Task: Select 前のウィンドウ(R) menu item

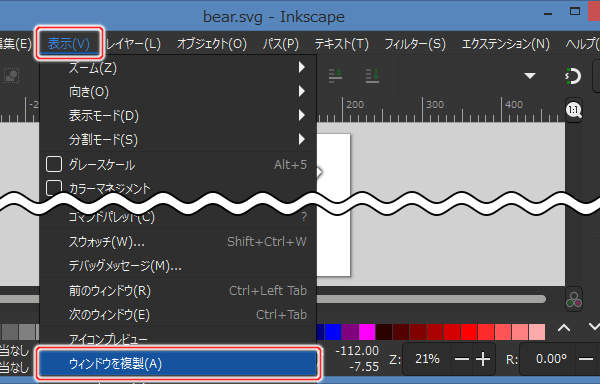Action: click(x=178, y=291)
